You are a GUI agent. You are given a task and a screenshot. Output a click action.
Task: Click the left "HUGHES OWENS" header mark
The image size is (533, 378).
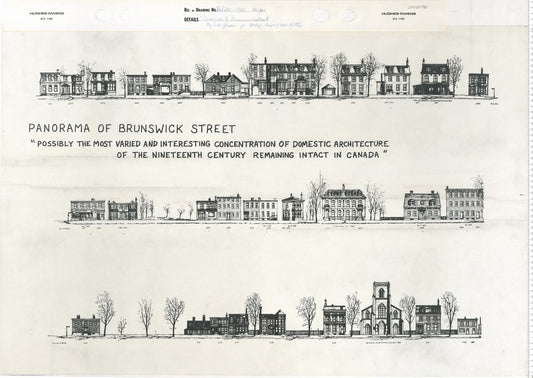[x=47, y=15]
